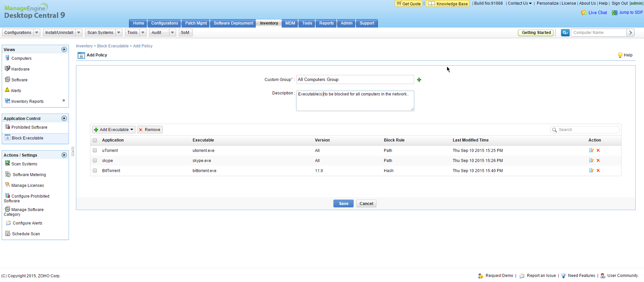Click the Manage Licenses icon
The width and height of the screenshot is (644, 282).
pos(7,185)
